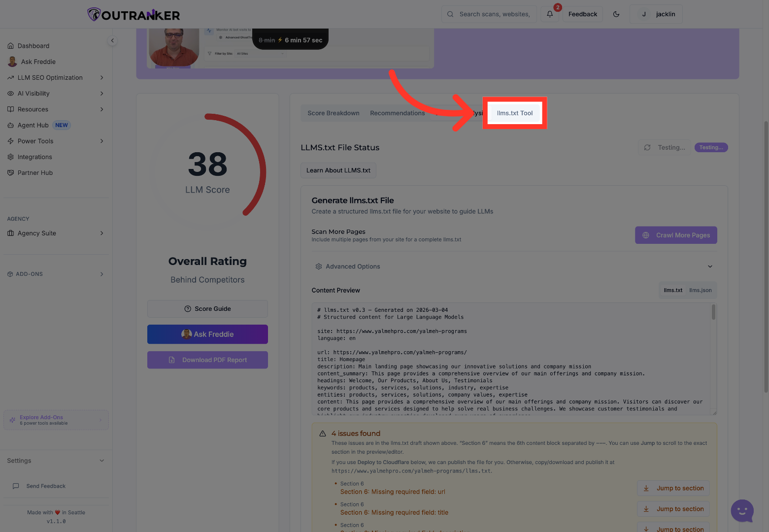769x532 pixels.
Task: Open Dashboard via its sidebar home icon
Action: pyautogui.click(x=10, y=46)
